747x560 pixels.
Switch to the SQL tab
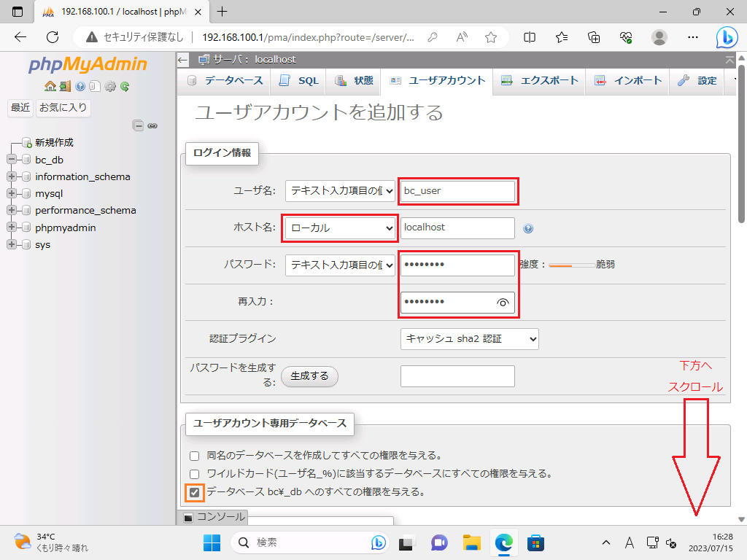coord(298,81)
